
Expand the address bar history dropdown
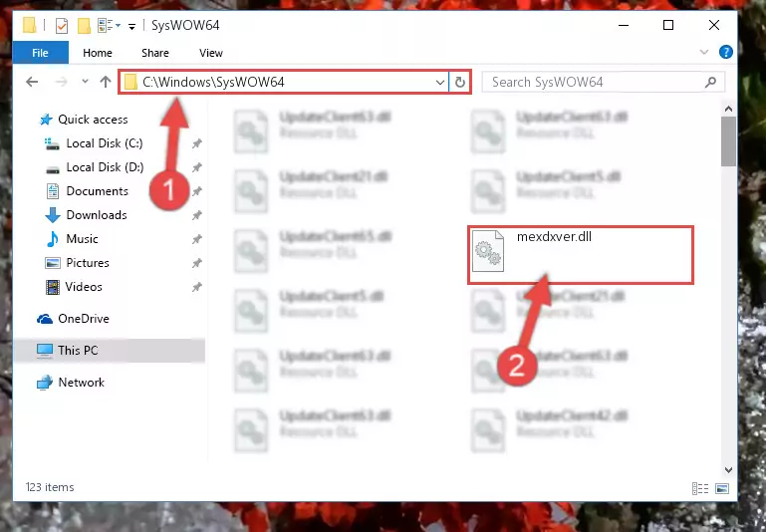439,82
